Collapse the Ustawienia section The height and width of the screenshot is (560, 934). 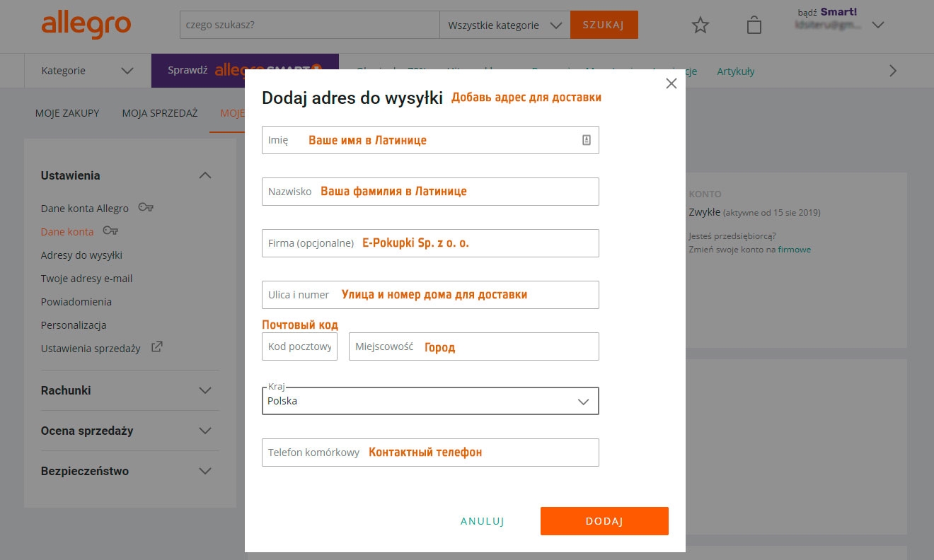[205, 175]
